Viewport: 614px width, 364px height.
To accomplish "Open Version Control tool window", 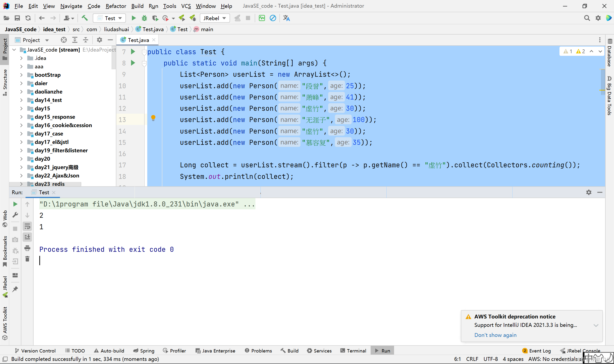I will coord(35,351).
